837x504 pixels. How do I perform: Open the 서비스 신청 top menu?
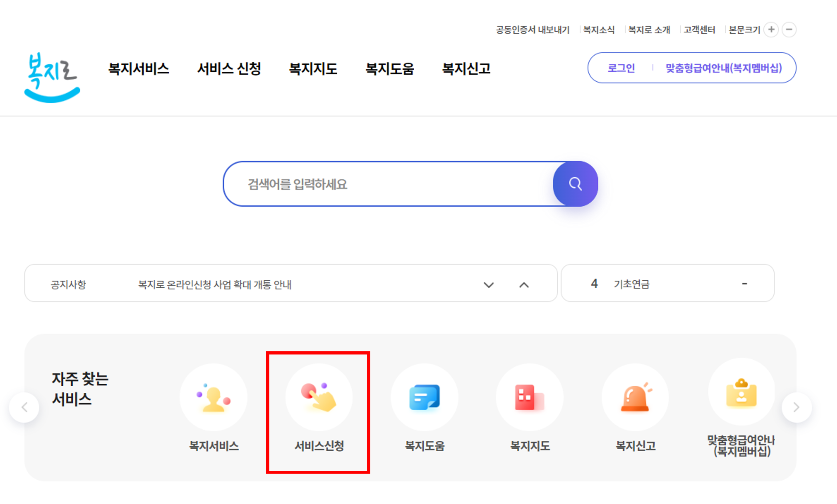click(x=229, y=68)
